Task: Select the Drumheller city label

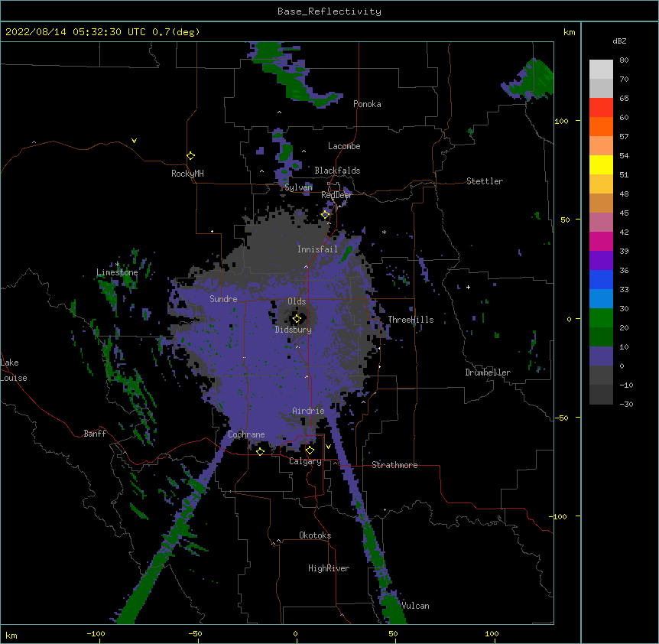Action: pyautogui.click(x=488, y=372)
